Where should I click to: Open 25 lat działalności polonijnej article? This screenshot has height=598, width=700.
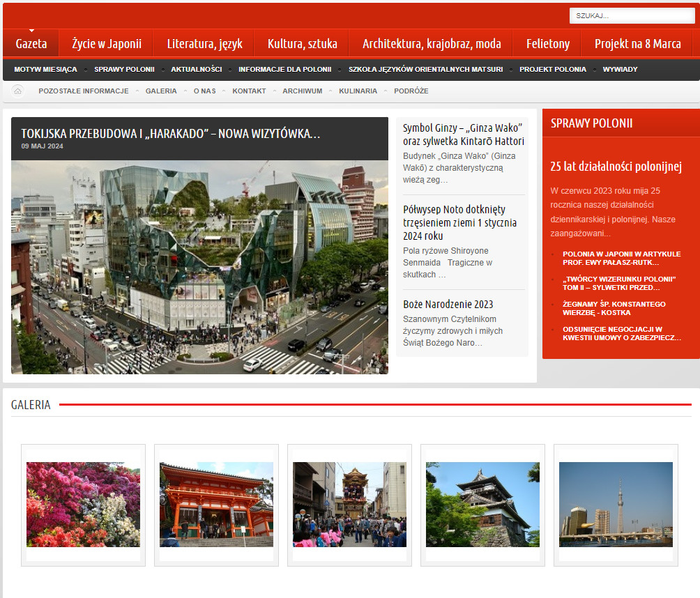pyautogui.click(x=615, y=167)
